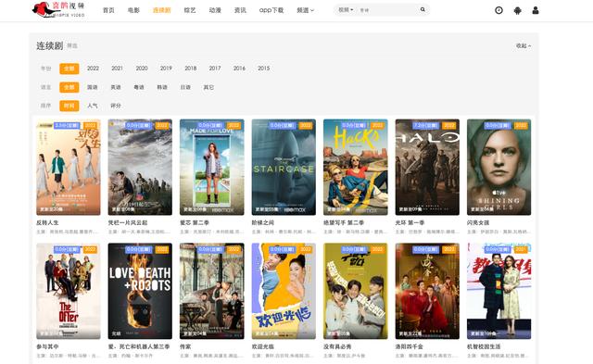
Task: Open the 反转人生 poster thumbnail
Action: click(x=69, y=167)
